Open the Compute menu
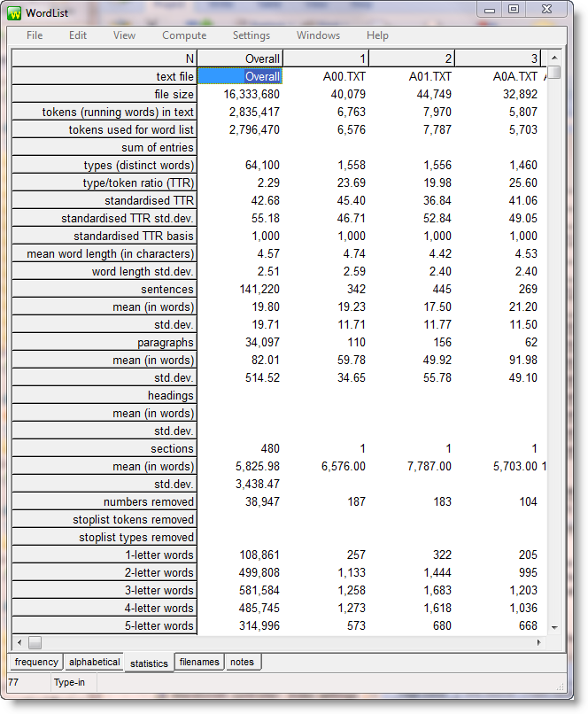 pos(184,35)
